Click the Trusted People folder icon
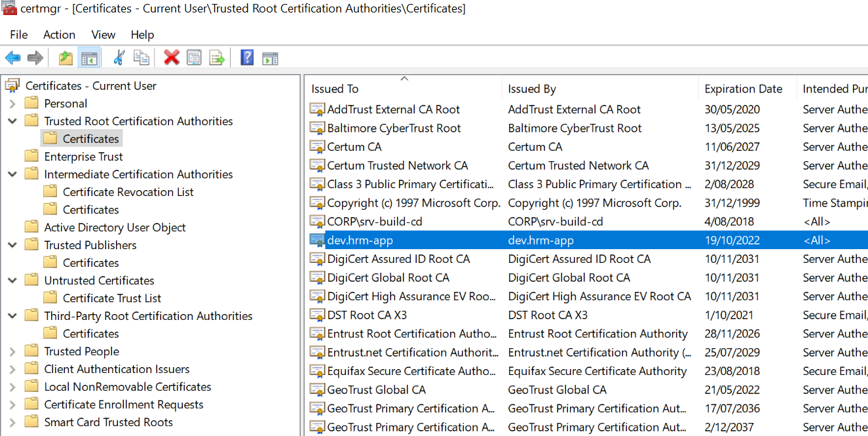The image size is (868, 436). 31,351
